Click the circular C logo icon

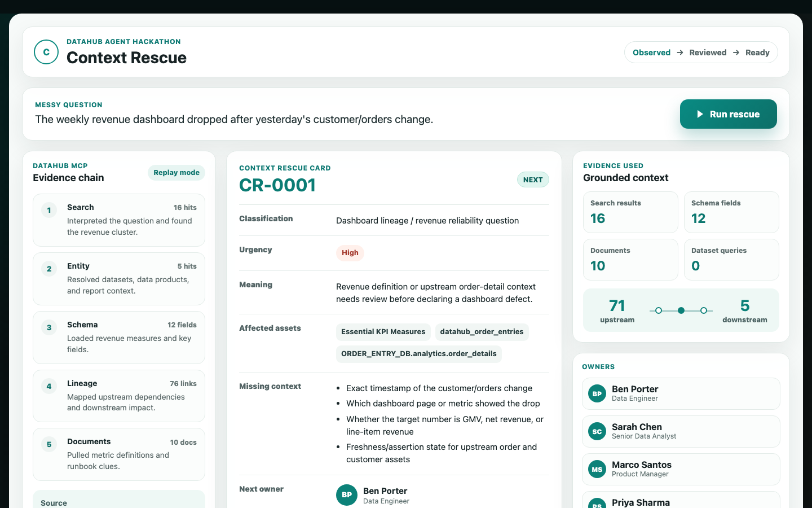point(46,52)
